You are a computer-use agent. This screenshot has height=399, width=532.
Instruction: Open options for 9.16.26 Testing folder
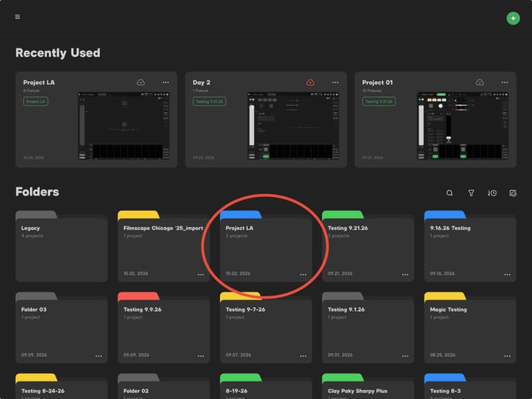point(507,274)
